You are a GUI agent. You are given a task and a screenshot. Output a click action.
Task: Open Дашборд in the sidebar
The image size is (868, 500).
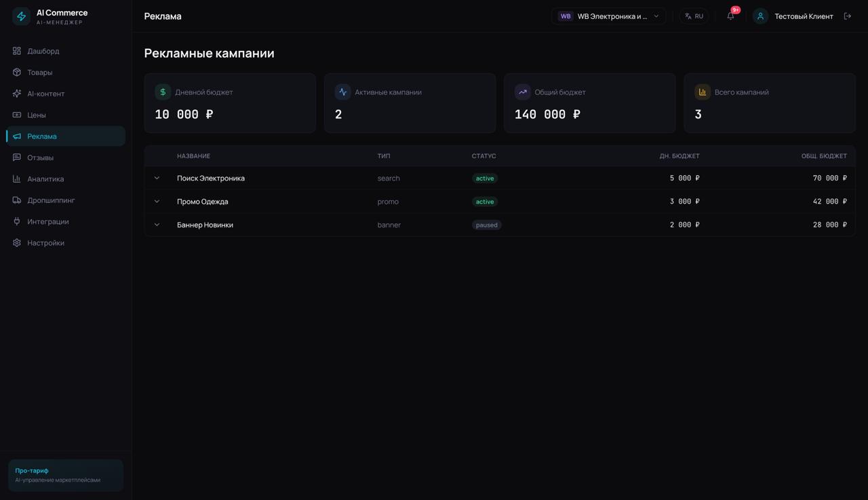(43, 51)
